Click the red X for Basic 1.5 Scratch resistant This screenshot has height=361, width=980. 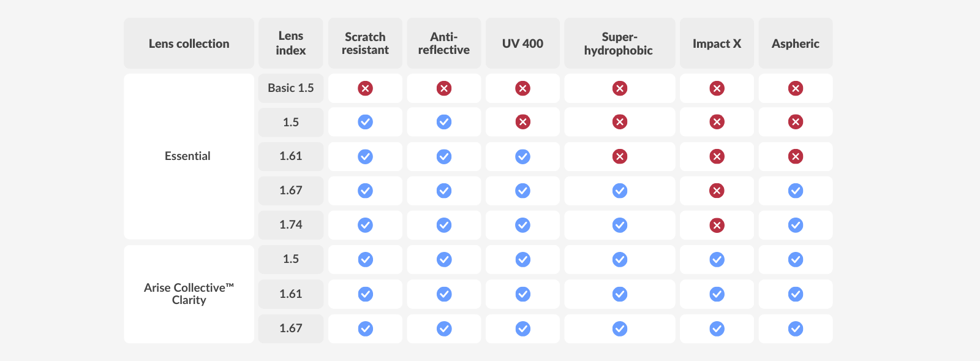click(x=365, y=88)
